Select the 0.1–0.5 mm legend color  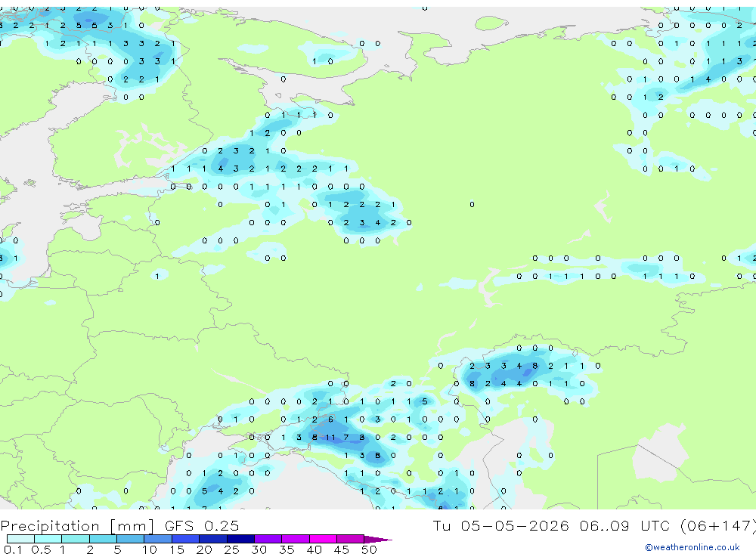20,539
